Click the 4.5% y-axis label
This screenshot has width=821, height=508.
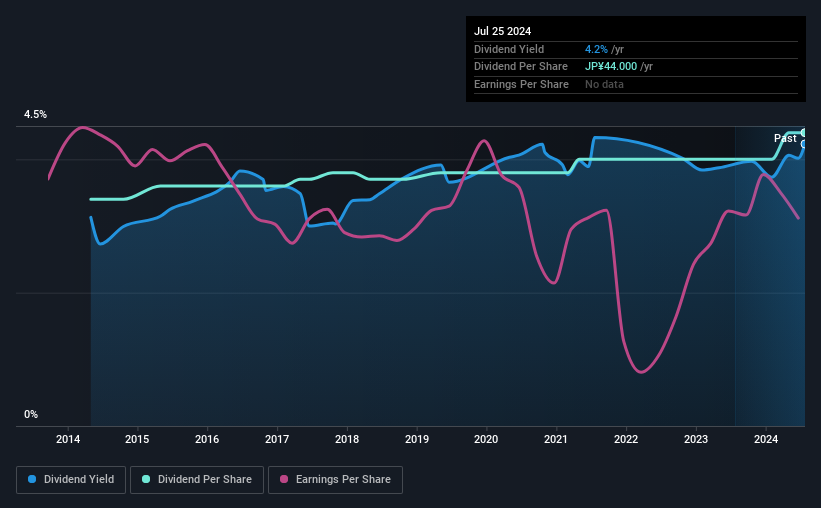coord(36,115)
